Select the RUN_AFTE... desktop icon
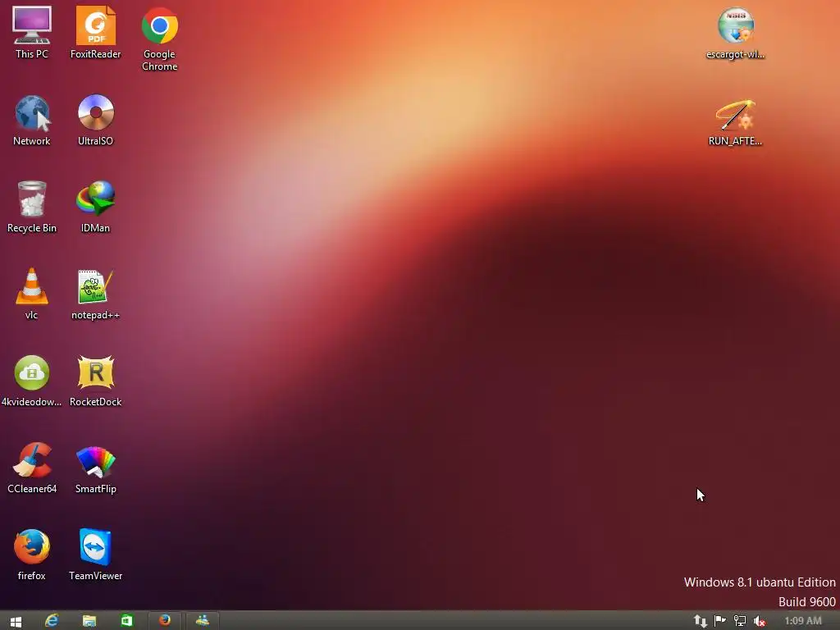Viewport: 840px width, 630px height. 736,122
